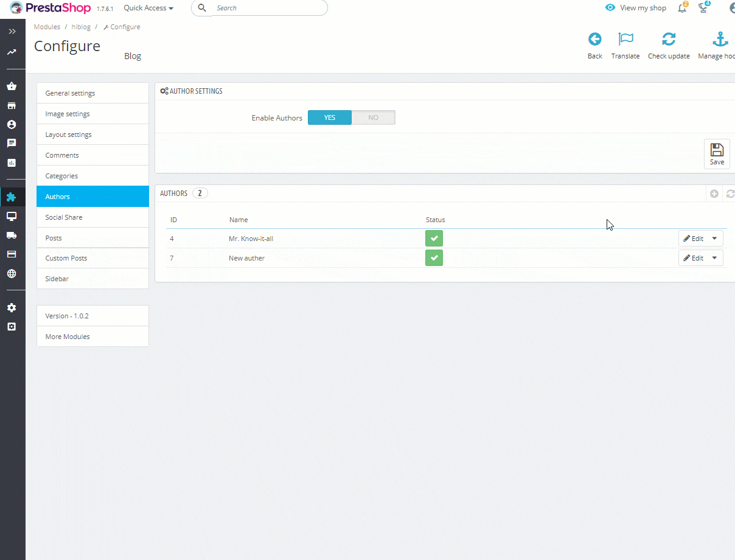Open the Advanced Parameters icon in sidebar
Viewport: 735px width, 560px height.
point(12,326)
